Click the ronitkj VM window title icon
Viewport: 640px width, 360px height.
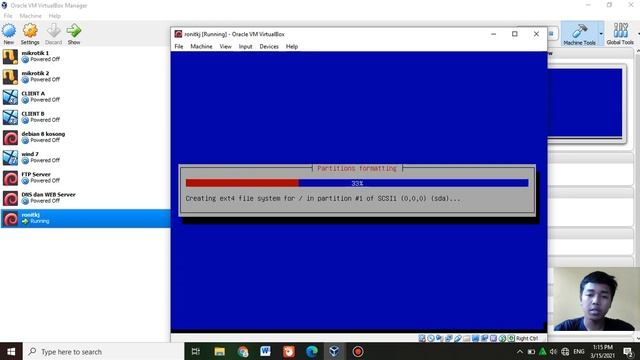click(178, 34)
